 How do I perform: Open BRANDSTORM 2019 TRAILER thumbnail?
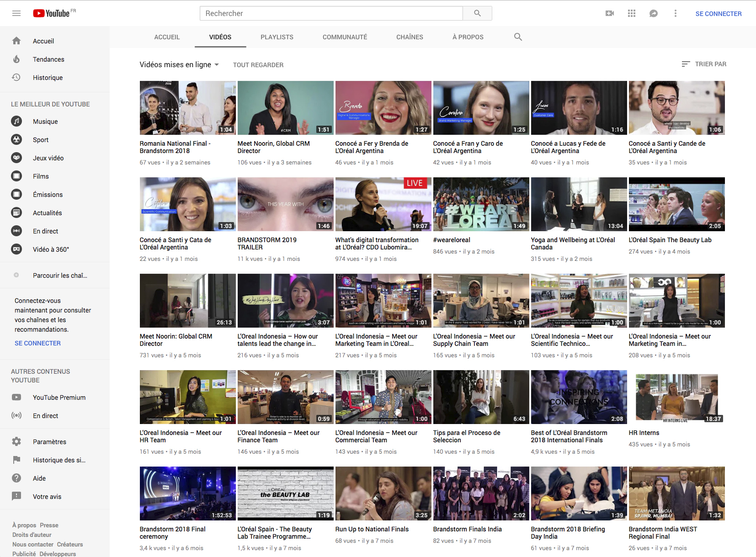[286, 204]
